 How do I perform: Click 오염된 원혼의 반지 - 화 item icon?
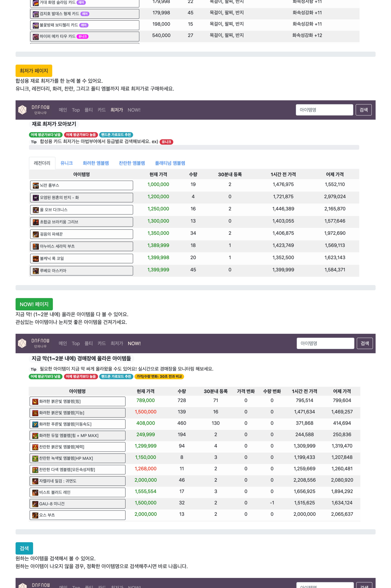click(x=36, y=198)
